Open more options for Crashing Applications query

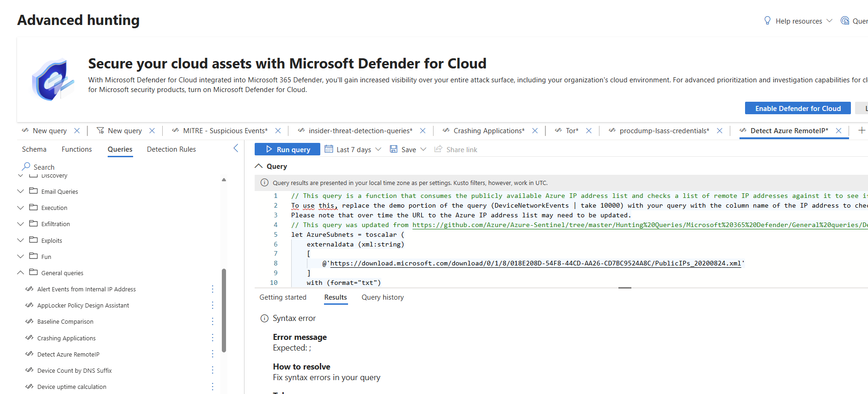[x=213, y=338]
